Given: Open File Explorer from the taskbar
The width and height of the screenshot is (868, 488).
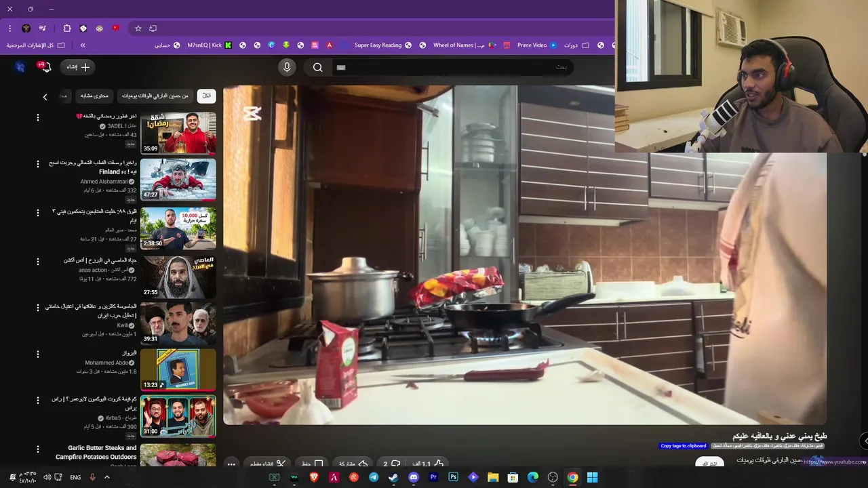Looking at the screenshot, I should click(493, 477).
